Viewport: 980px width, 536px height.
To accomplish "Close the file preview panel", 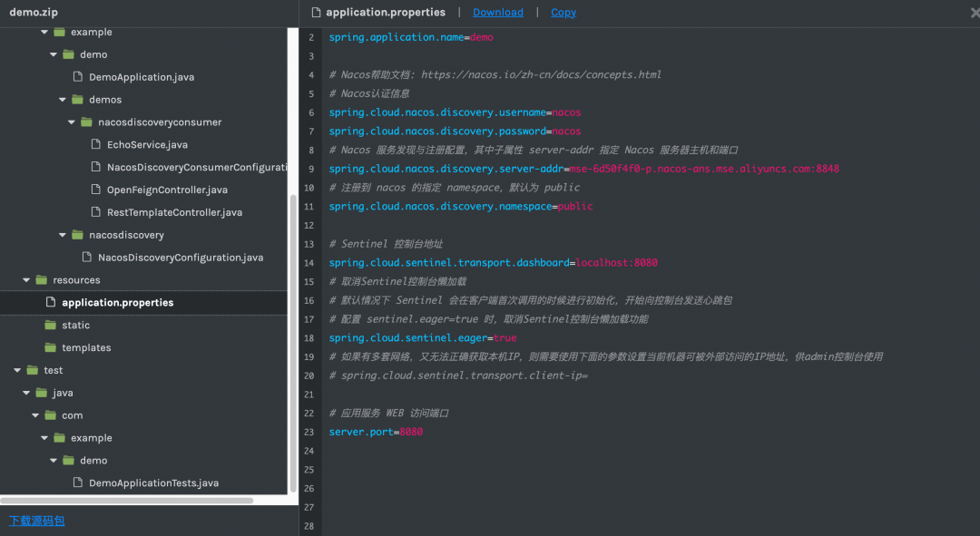I will pos(975,12).
